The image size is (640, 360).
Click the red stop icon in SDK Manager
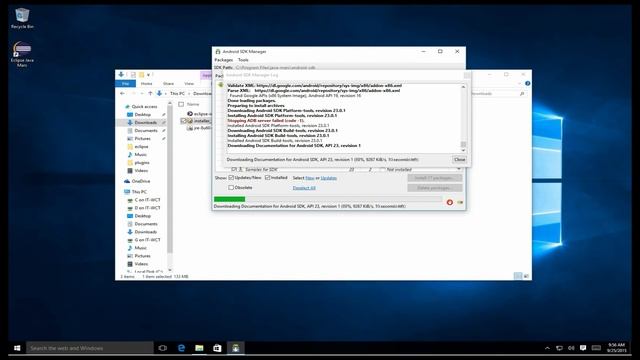(x=449, y=202)
